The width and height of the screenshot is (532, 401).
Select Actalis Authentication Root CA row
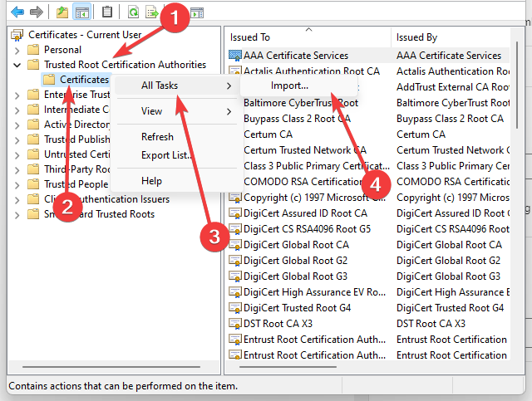click(368, 71)
